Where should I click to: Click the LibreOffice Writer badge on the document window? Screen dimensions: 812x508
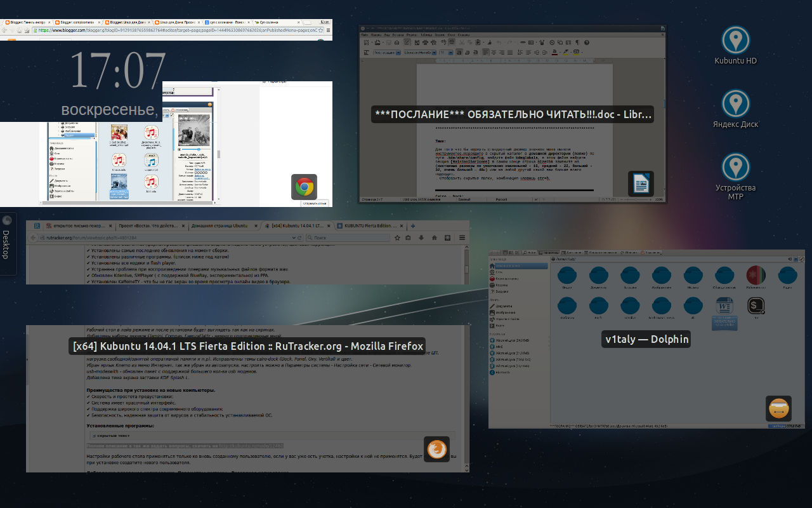tap(641, 184)
